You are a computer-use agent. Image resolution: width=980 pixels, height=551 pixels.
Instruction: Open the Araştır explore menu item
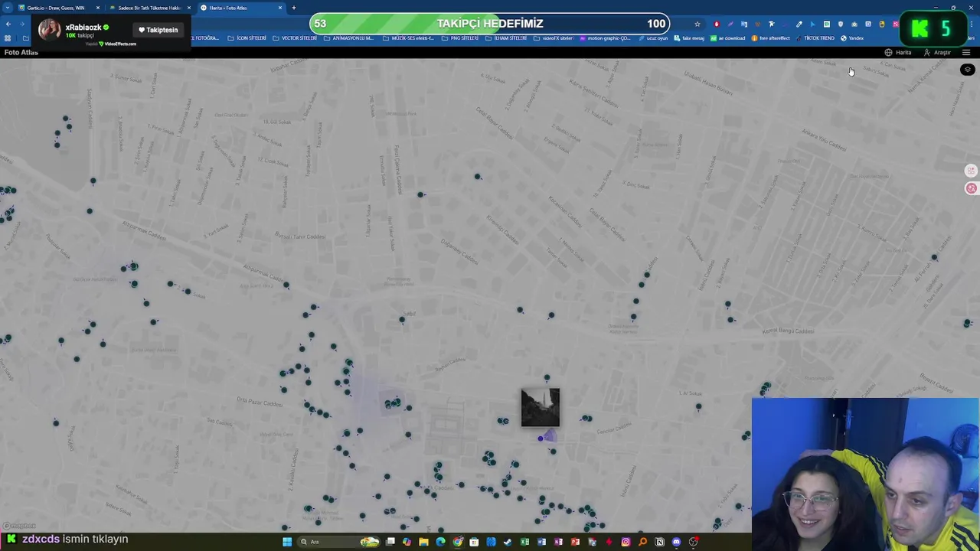click(937, 53)
